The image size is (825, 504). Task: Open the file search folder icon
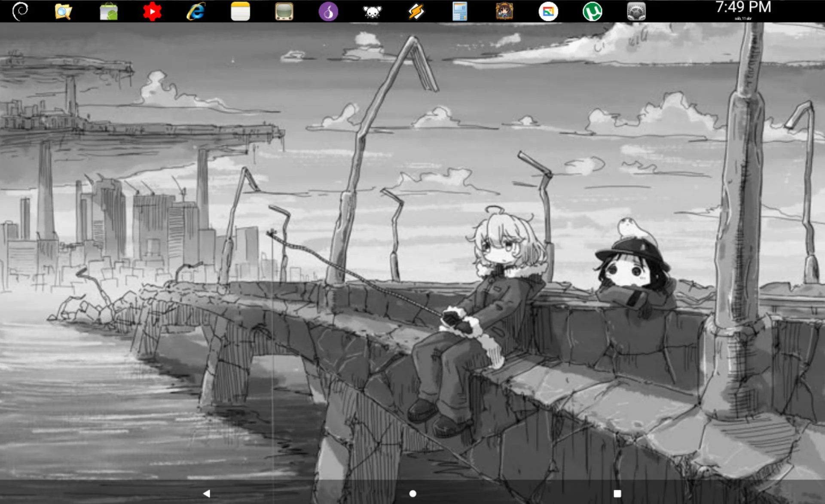click(64, 11)
